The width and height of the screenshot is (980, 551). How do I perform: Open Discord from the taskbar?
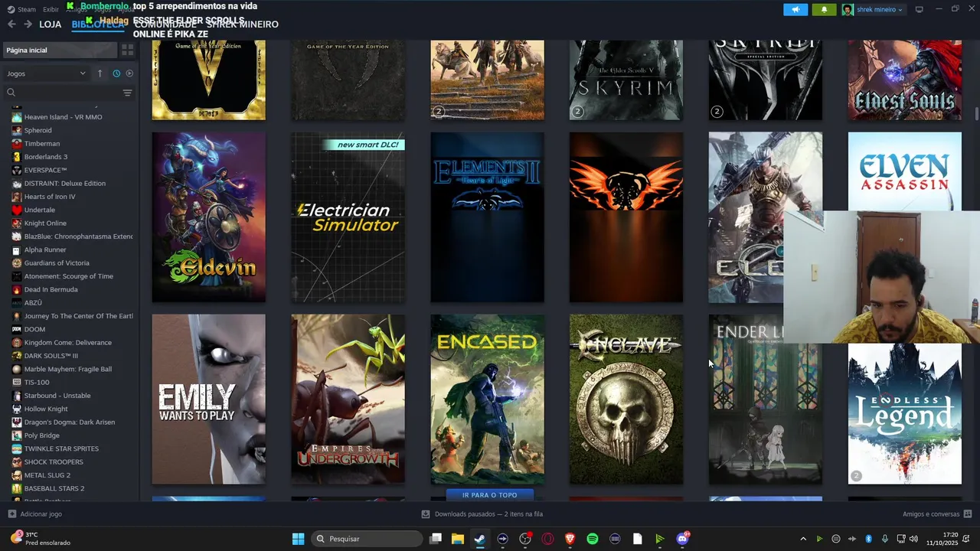tap(682, 539)
